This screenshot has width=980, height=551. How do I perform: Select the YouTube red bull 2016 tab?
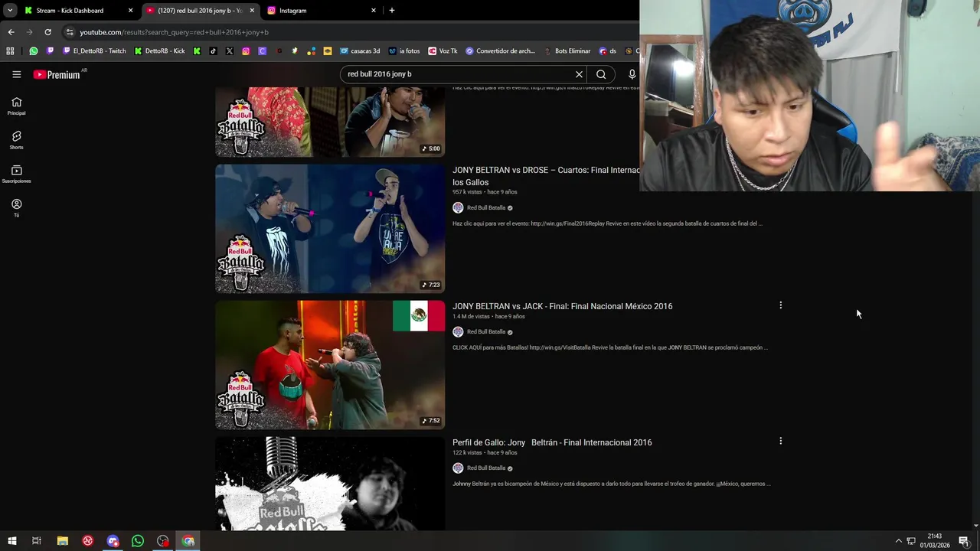[x=201, y=11]
